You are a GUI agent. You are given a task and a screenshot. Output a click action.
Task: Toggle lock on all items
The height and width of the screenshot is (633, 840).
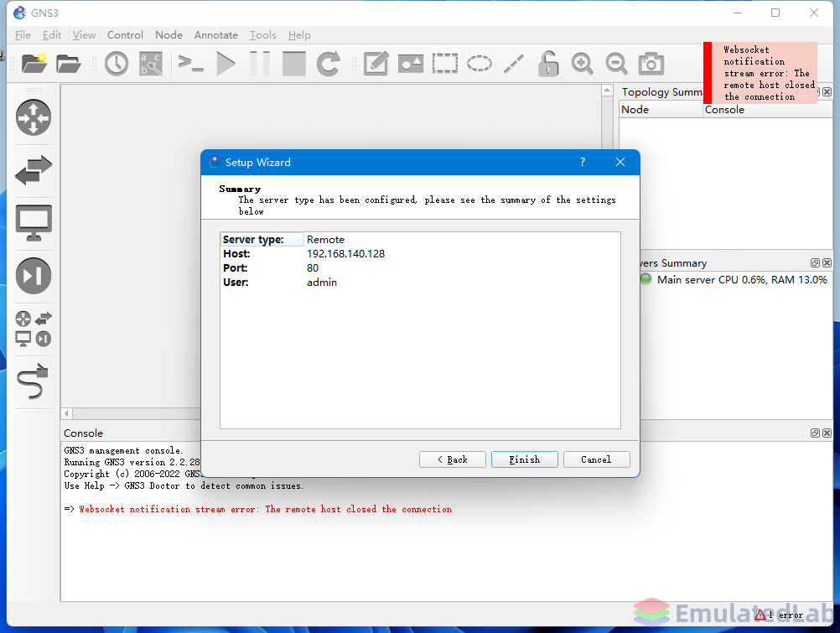pos(548,64)
